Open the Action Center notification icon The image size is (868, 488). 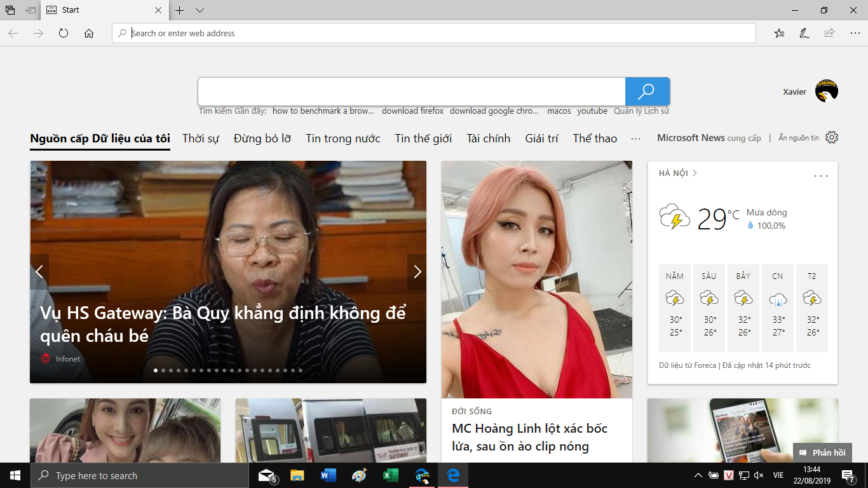pyautogui.click(x=848, y=475)
